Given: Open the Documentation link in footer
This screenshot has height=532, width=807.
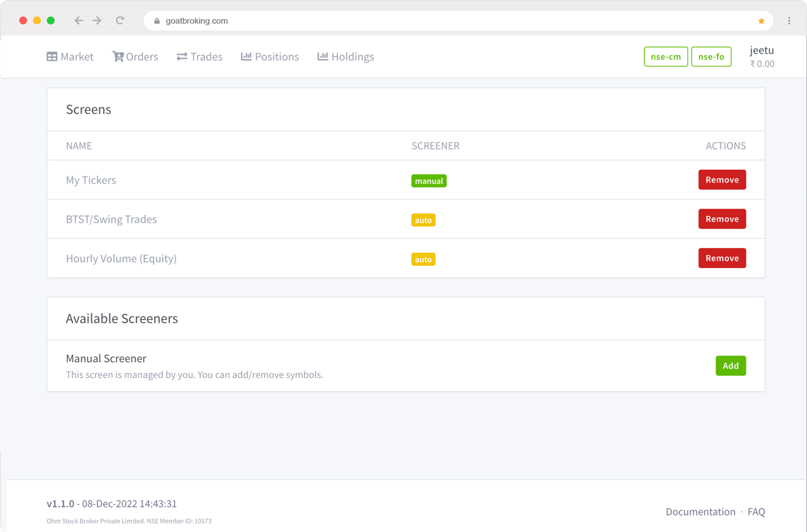Looking at the screenshot, I should pos(700,512).
